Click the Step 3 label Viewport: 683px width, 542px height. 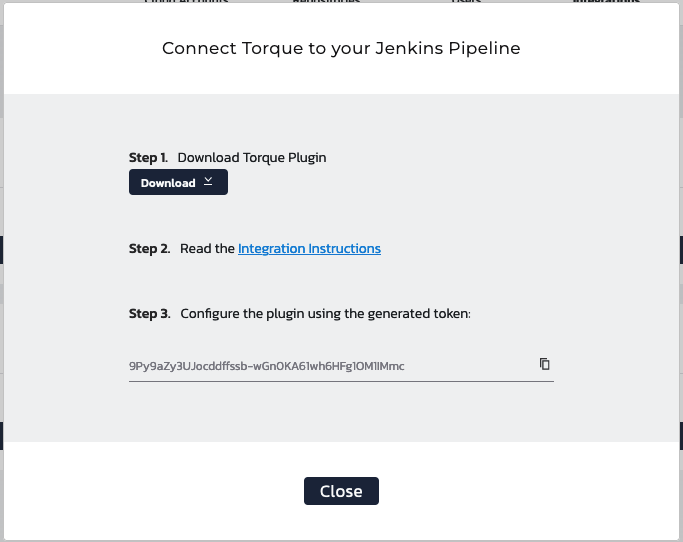pyautogui.click(x=149, y=314)
